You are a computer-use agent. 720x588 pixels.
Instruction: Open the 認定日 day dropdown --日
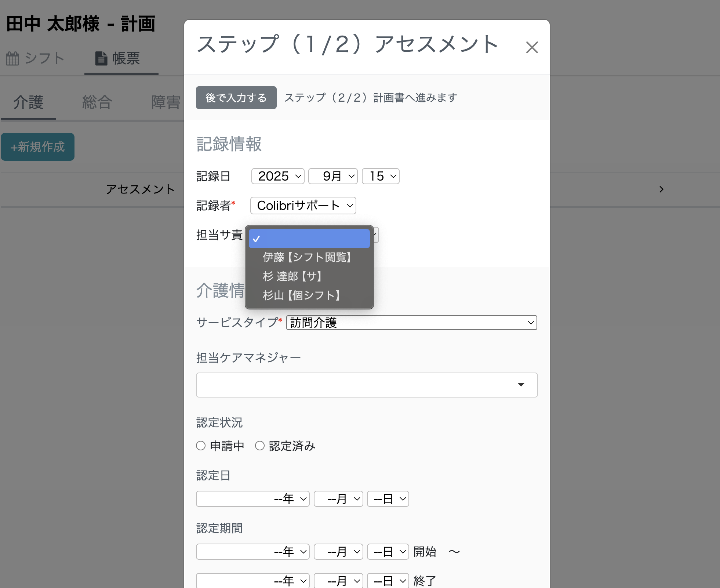click(x=388, y=499)
